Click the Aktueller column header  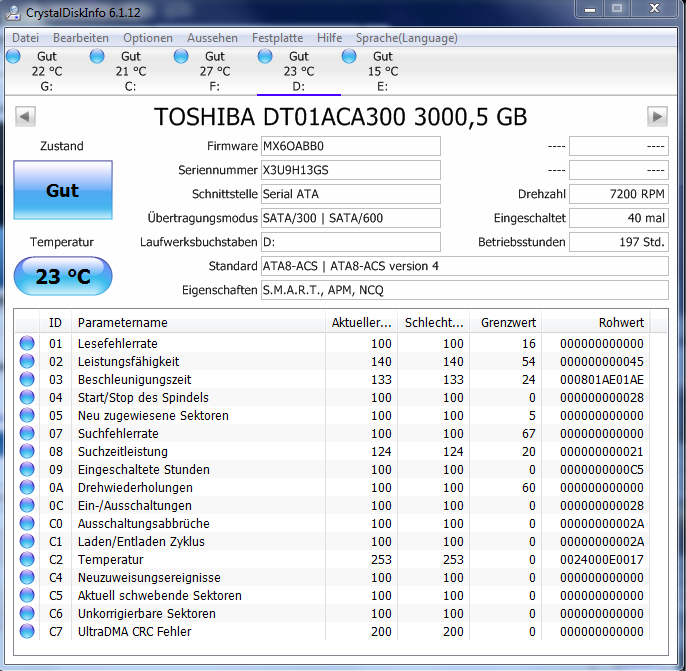coord(361,323)
